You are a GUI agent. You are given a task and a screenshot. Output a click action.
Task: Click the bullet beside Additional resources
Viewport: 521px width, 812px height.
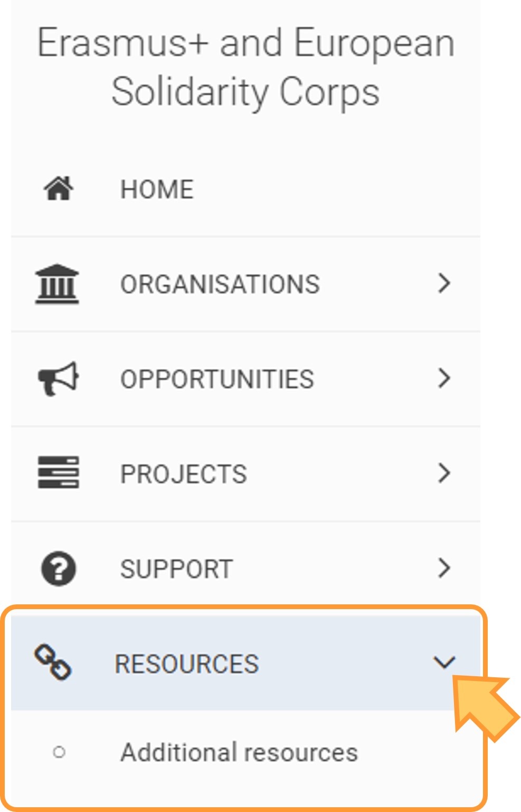59,752
